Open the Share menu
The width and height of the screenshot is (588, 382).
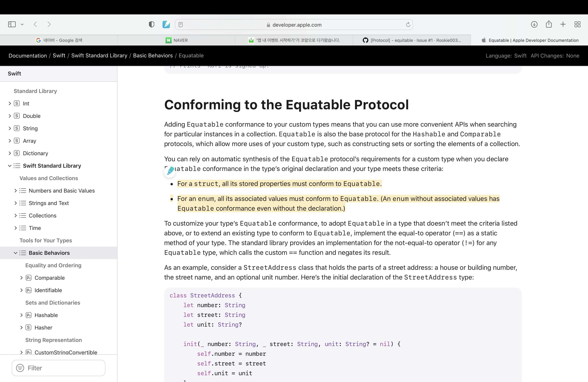[549, 24]
